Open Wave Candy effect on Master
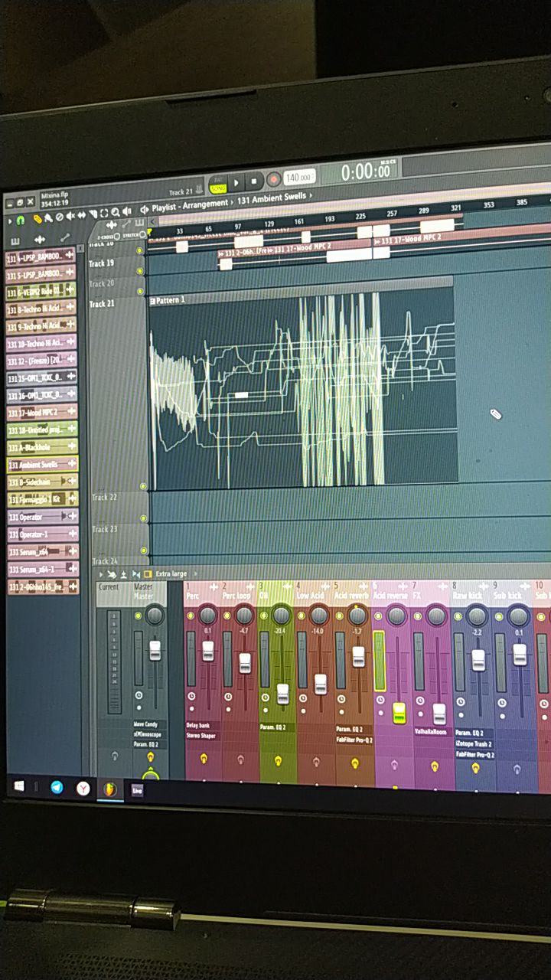Image resolution: width=551 pixels, height=980 pixels. pyautogui.click(x=145, y=724)
